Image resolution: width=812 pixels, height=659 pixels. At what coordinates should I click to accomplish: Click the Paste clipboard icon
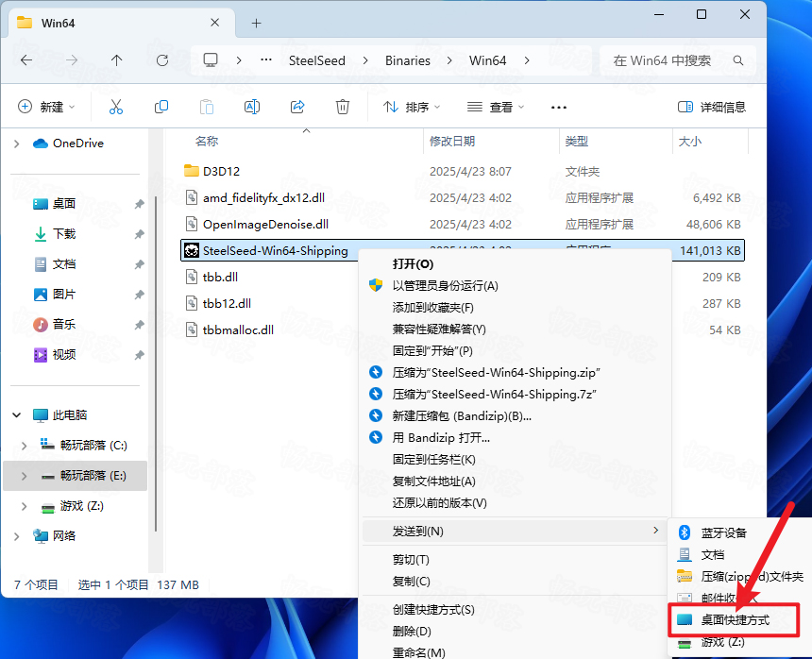pos(207,108)
